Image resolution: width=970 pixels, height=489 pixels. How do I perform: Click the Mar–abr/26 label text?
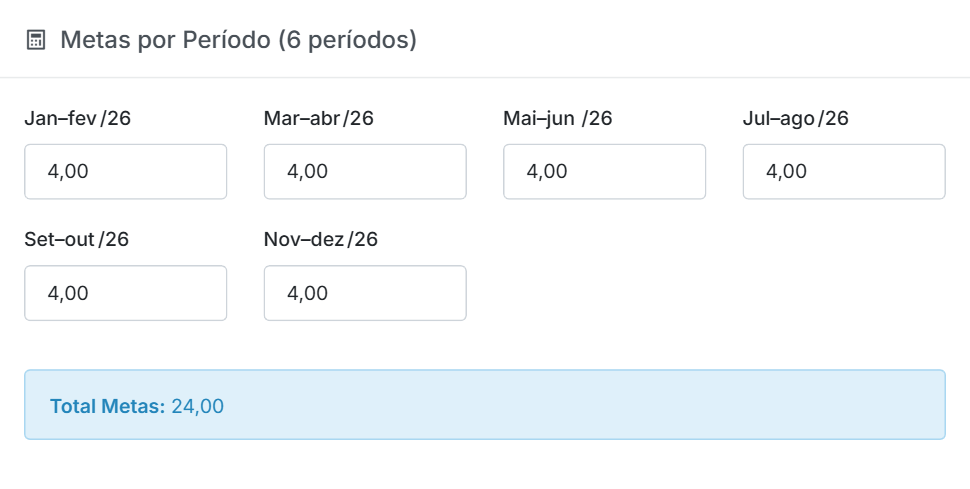coord(319,118)
